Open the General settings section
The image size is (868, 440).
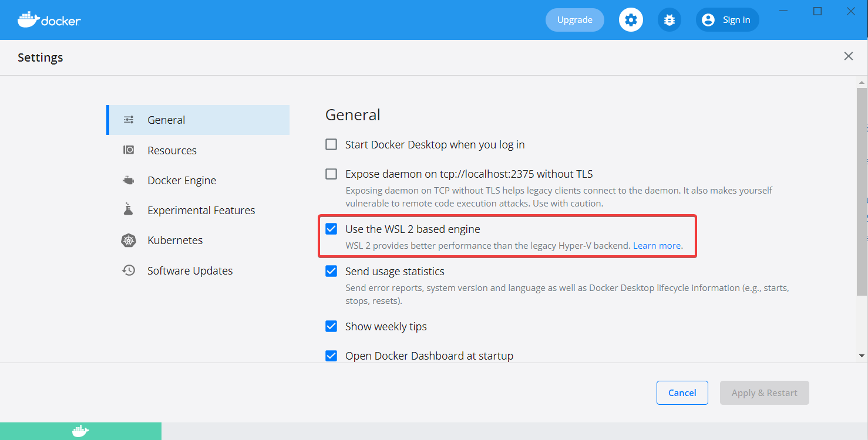click(166, 120)
